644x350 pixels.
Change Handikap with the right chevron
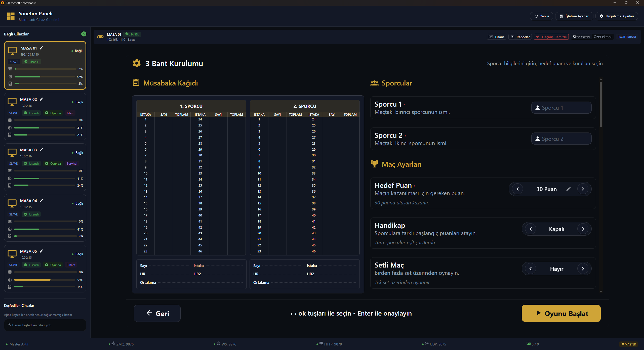pyautogui.click(x=583, y=229)
